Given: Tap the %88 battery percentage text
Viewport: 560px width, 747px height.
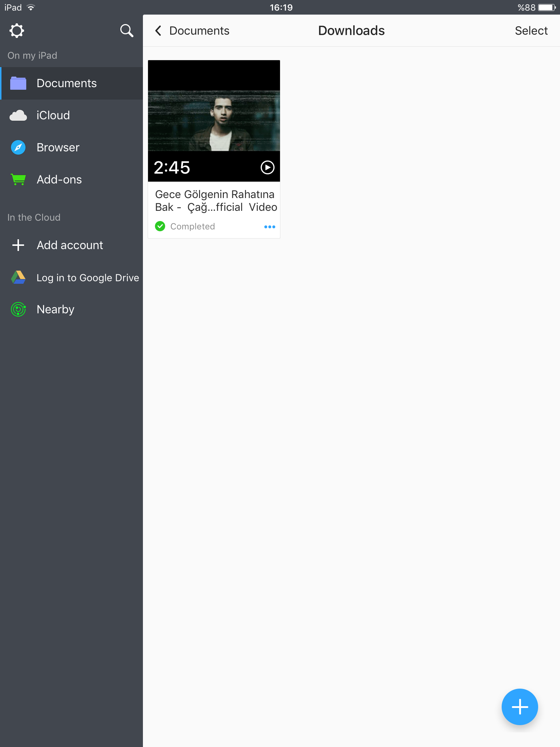Looking at the screenshot, I should pyautogui.click(x=526, y=8).
